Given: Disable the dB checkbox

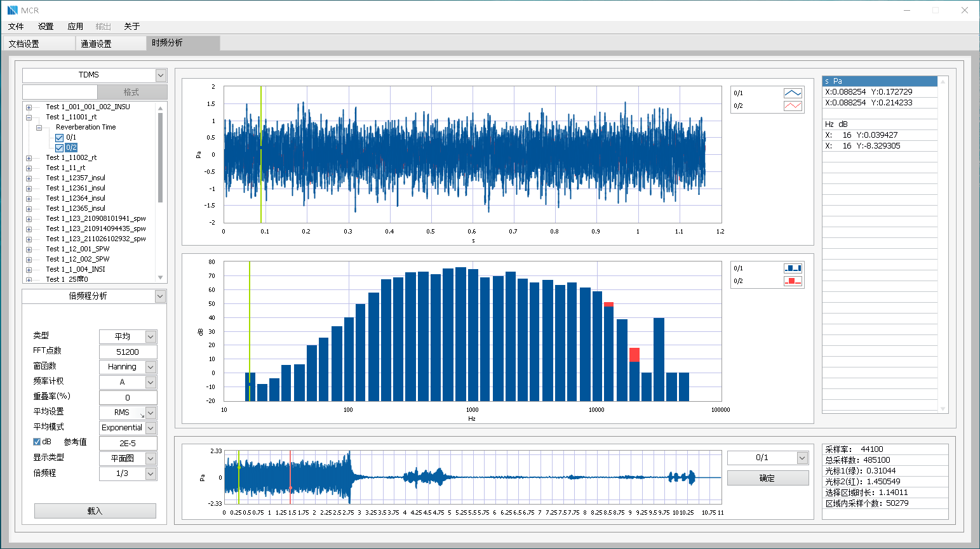Looking at the screenshot, I should point(37,442).
